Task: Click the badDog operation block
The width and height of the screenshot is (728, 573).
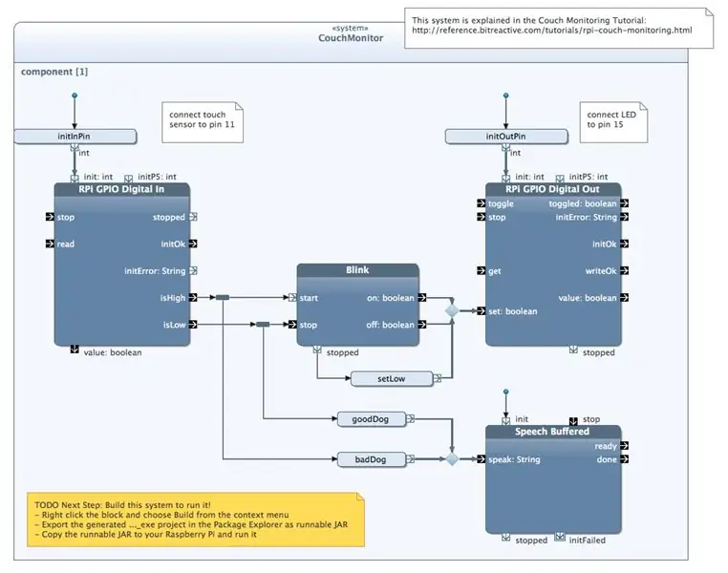Action: (x=371, y=459)
